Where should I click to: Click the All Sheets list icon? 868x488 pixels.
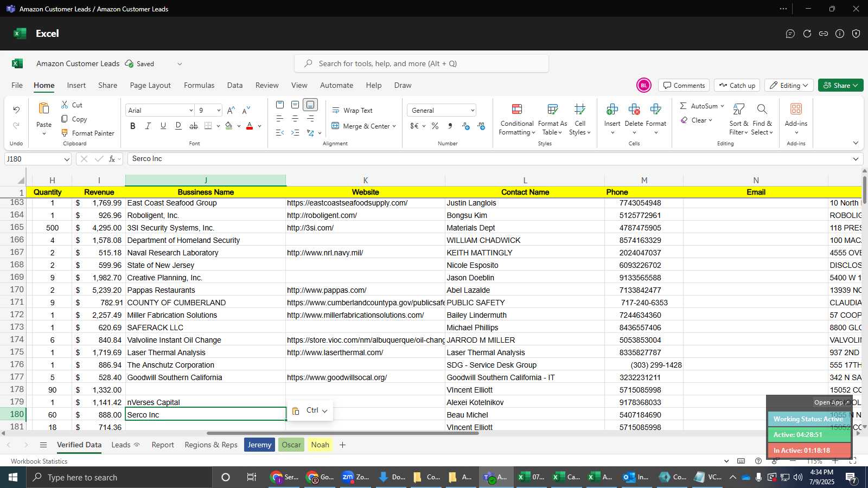tap(43, 445)
